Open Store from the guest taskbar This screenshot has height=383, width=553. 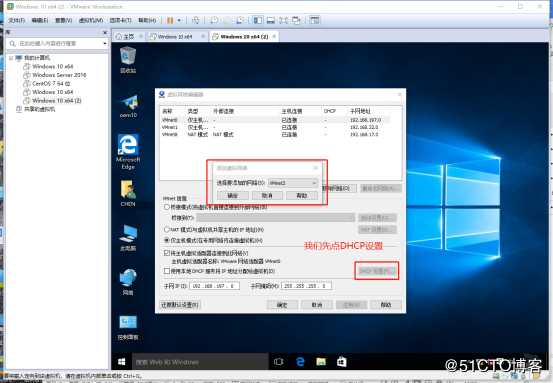[341, 362]
